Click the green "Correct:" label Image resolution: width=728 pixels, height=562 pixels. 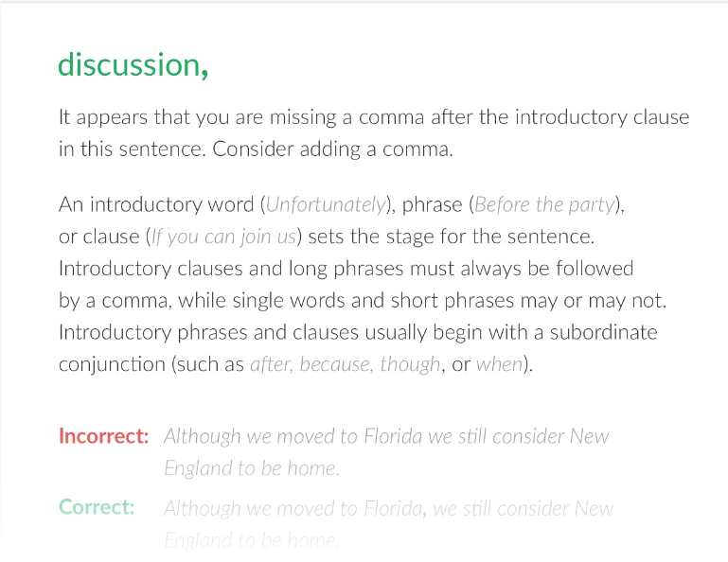97,507
